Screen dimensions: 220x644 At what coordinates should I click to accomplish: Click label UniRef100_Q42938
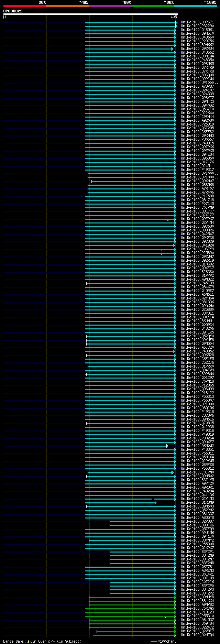coord(197,427)
